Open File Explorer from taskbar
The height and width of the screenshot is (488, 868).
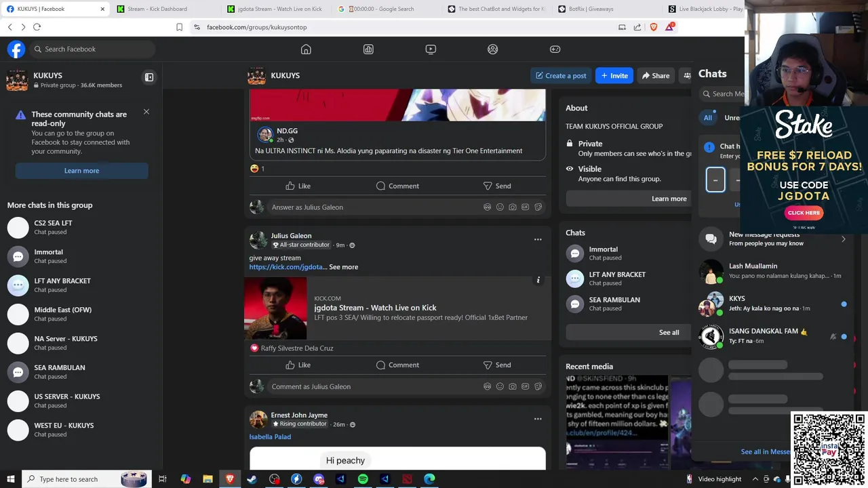(208, 479)
